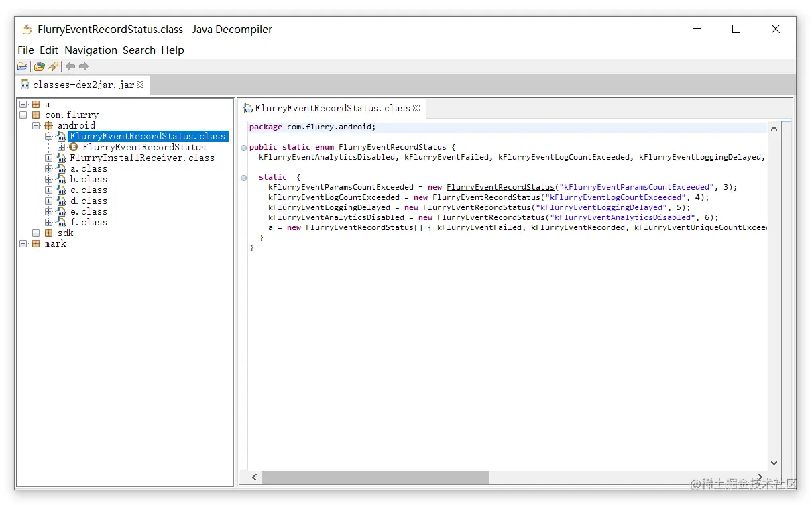This screenshot has width=812, height=505.
Task: Select the mark package
Action: pyautogui.click(x=56, y=244)
